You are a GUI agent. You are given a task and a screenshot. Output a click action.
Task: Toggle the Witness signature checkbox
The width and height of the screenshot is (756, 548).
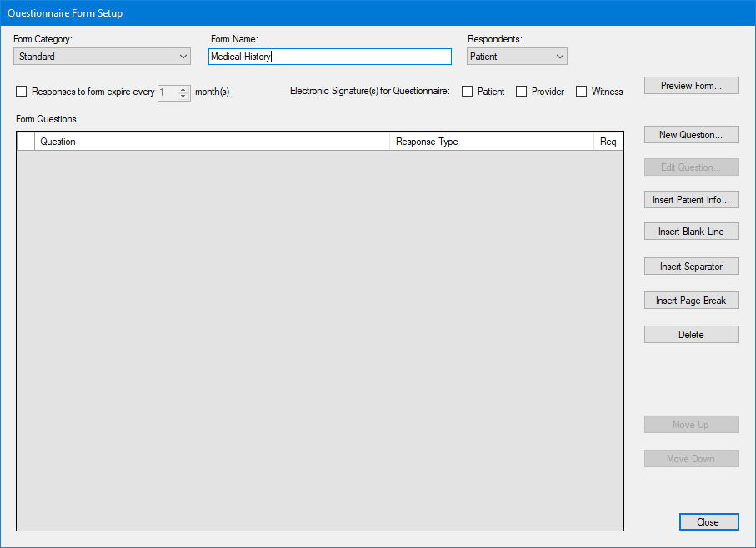[582, 92]
